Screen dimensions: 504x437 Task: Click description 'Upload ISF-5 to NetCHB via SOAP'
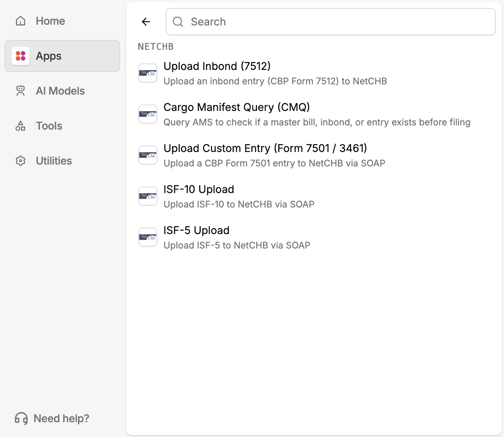click(237, 245)
